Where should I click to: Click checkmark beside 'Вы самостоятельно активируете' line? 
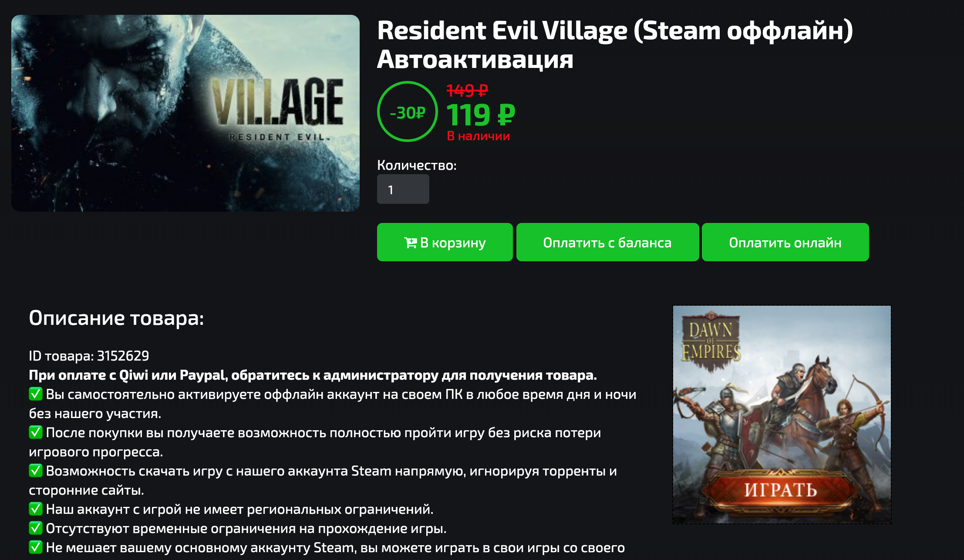click(36, 394)
